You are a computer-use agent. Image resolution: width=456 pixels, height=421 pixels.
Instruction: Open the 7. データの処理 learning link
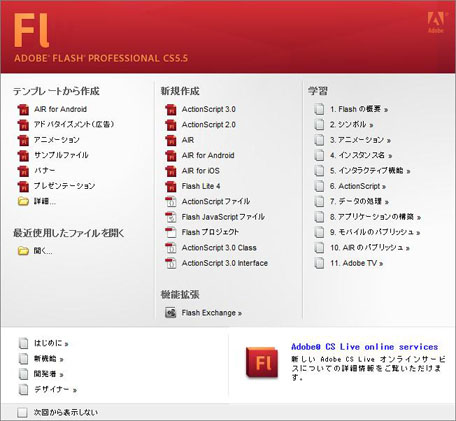359,201
